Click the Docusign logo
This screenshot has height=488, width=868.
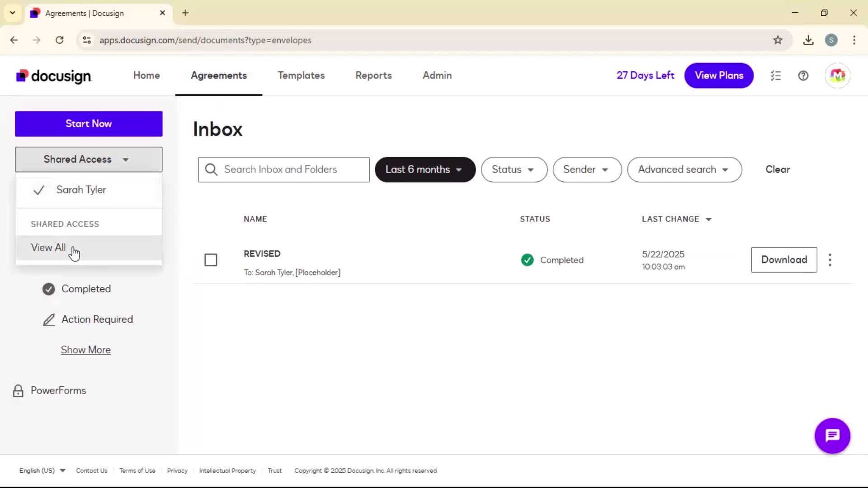point(54,76)
